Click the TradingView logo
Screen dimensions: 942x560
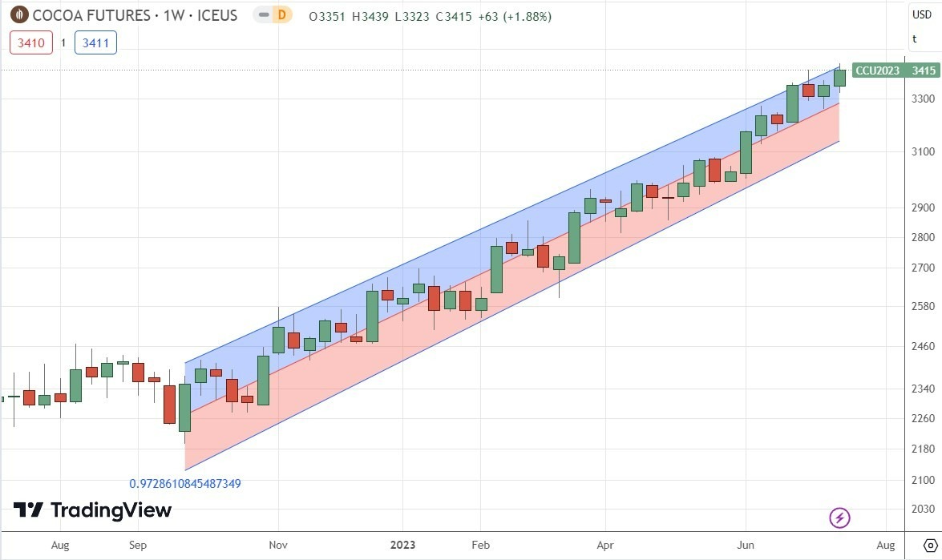click(92, 510)
